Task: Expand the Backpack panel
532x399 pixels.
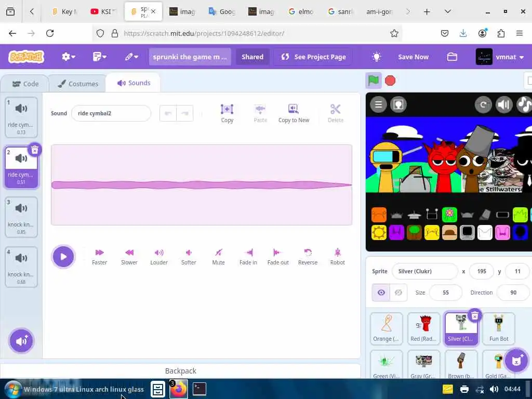Action: click(x=180, y=371)
